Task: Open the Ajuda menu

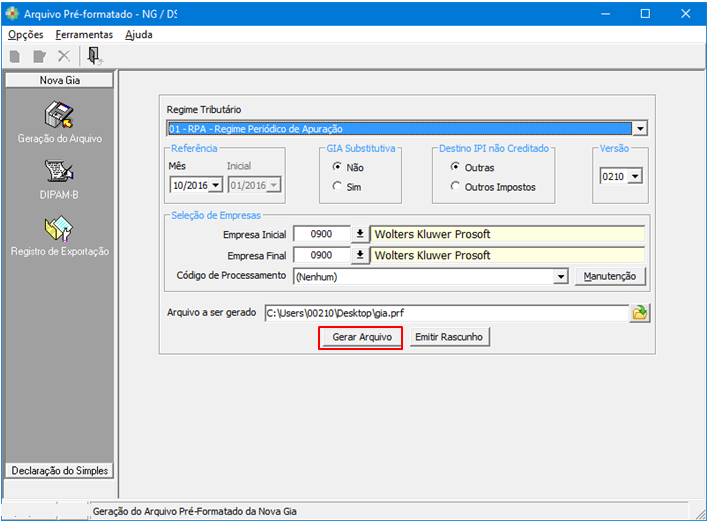Action: 139,34
